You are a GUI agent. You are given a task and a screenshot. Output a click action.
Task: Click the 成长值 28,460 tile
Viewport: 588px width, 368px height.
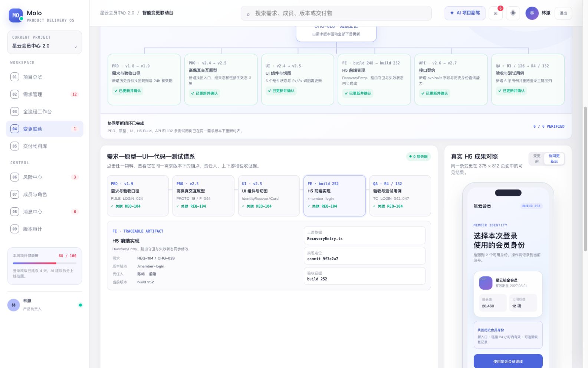tap(493, 303)
